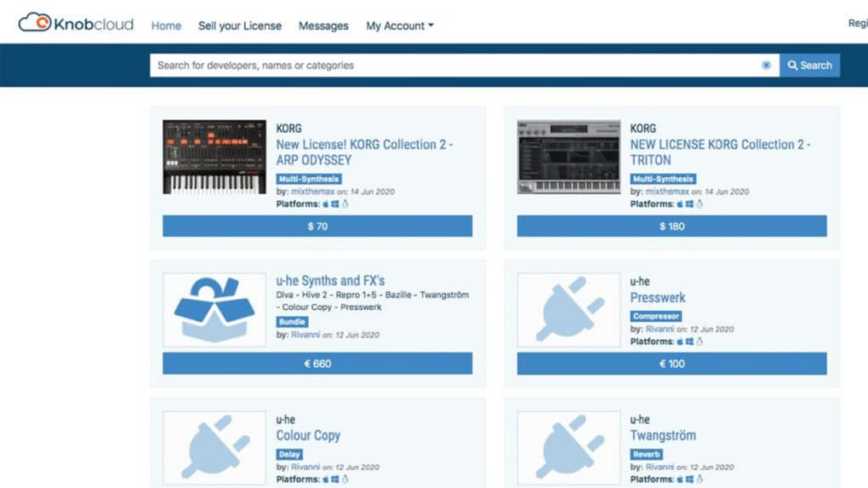View mixthemax profile on ARP ODYSSEY listing

coord(313,192)
